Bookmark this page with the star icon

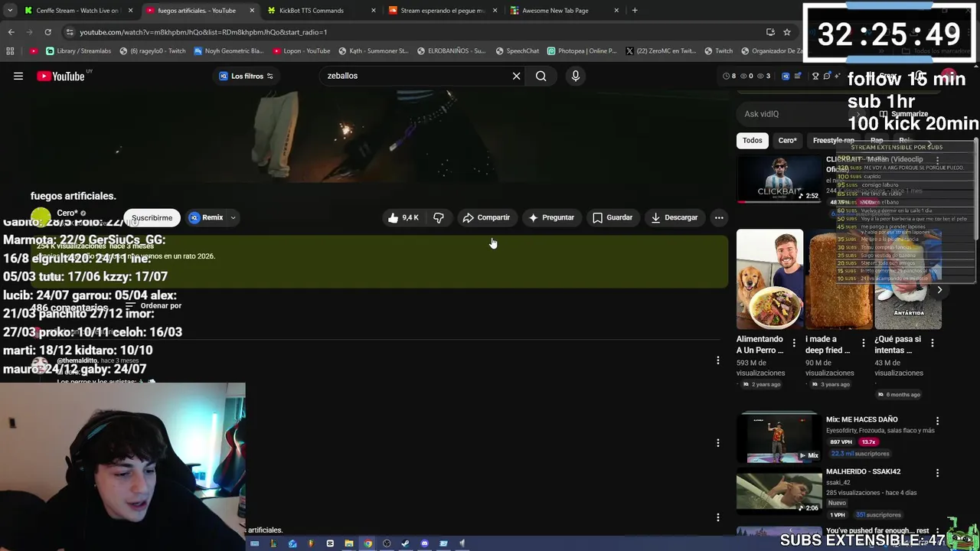point(786,32)
